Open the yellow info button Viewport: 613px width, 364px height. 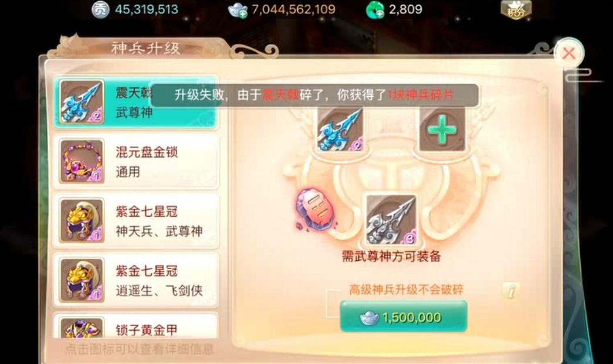(511, 291)
